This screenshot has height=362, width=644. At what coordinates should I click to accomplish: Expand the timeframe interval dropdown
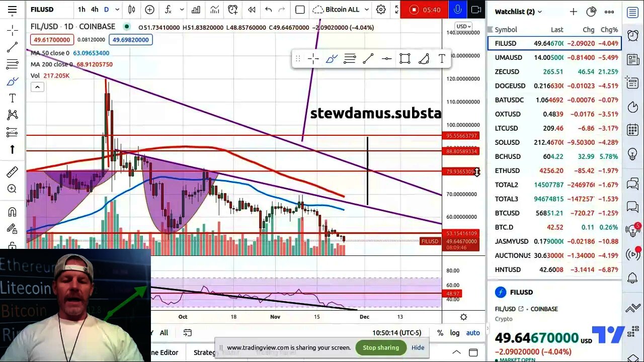click(117, 10)
